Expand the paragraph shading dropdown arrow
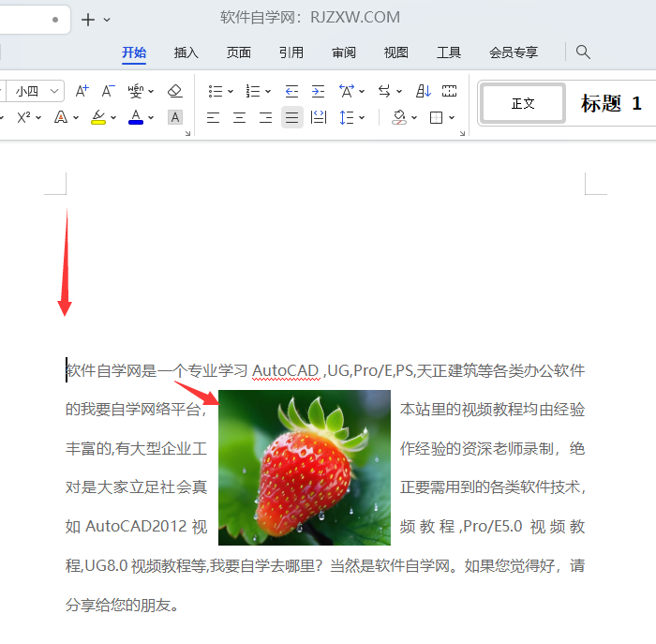The width and height of the screenshot is (656, 644). (414, 118)
